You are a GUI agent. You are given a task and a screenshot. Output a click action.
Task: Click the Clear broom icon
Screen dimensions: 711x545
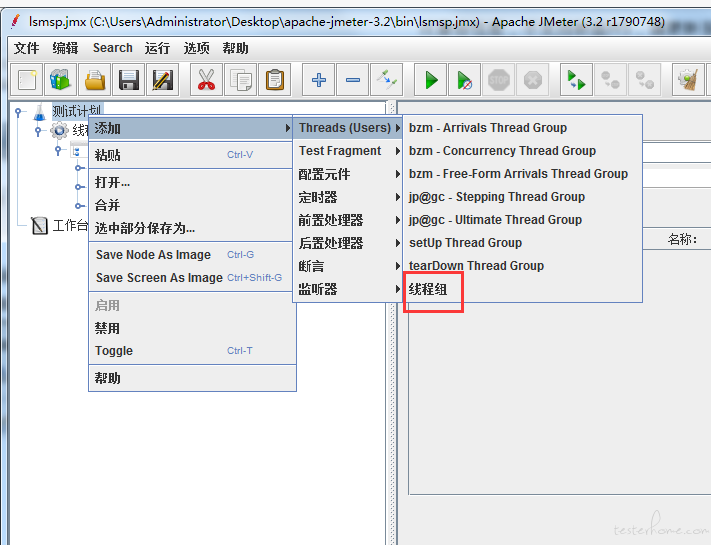pos(688,80)
